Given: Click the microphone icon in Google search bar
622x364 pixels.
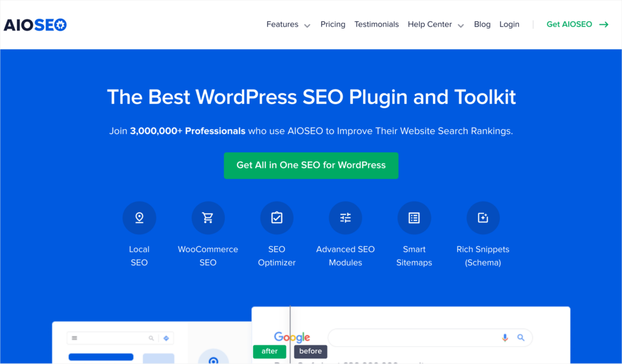Looking at the screenshot, I should [x=505, y=338].
